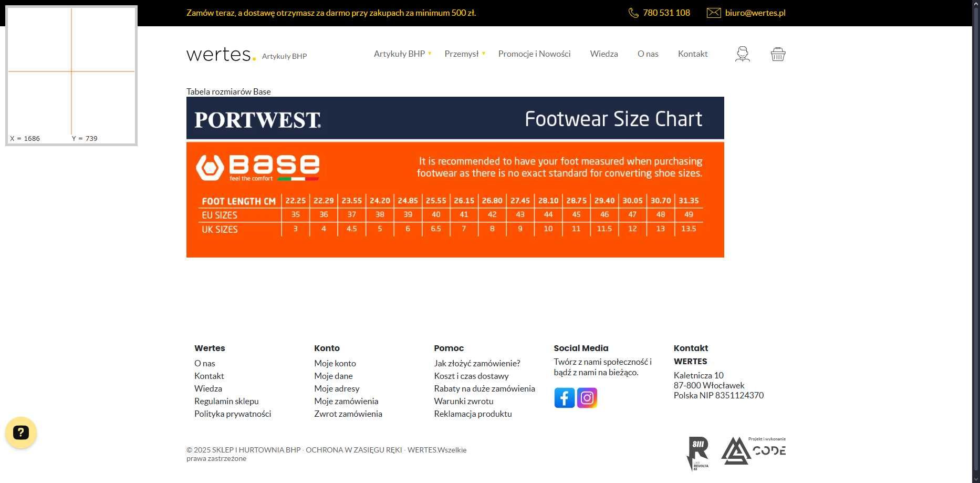Open the O nas menu item

coord(648,54)
